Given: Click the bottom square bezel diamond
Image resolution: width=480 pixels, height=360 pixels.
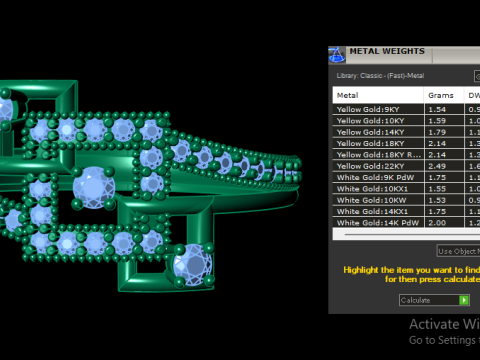Looking at the screenshot, I should 192,265.
